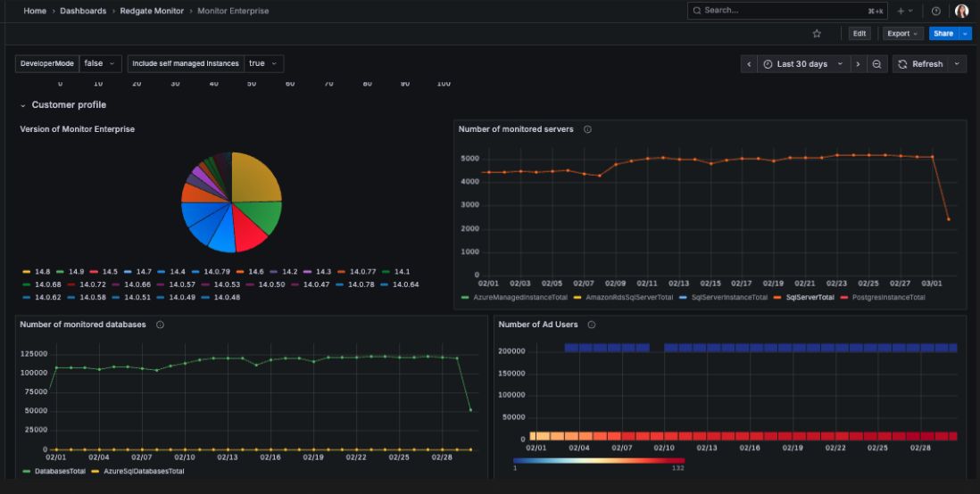Shift time range forward with right arrow
Screen dimensions: 980x494
pos(857,64)
